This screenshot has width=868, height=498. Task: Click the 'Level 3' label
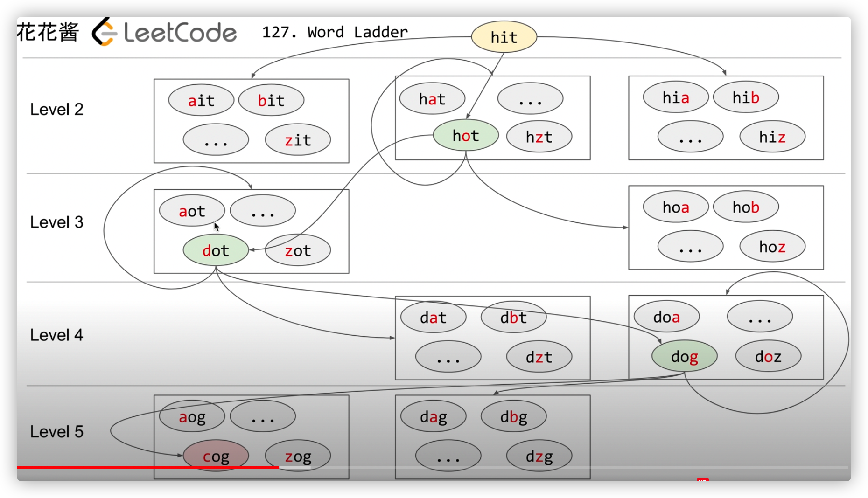[x=56, y=222]
